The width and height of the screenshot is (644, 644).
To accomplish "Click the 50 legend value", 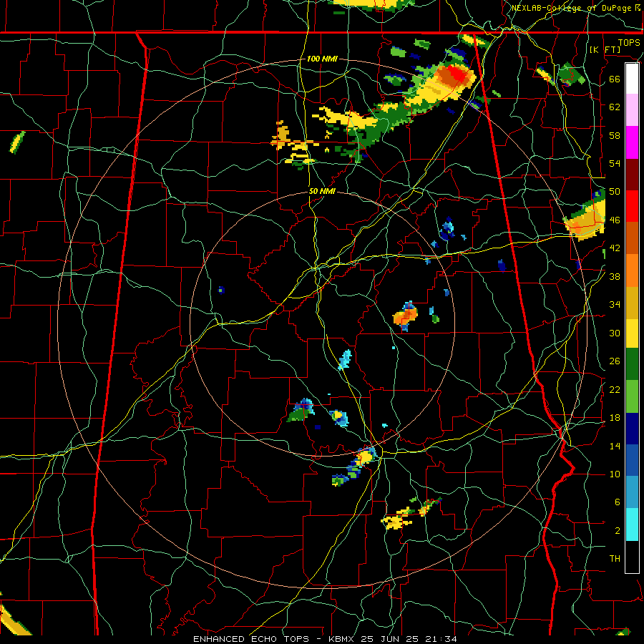I will tap(615, 192).
